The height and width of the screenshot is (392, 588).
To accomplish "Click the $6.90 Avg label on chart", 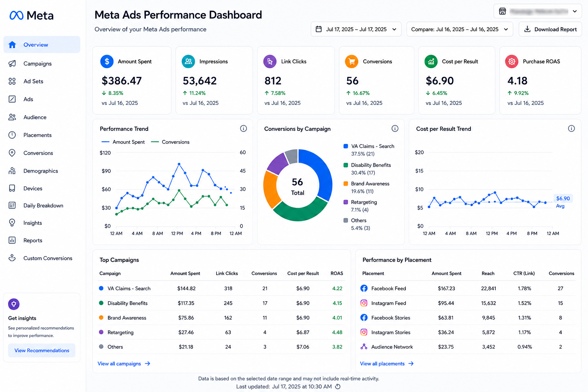I will (x=563, y=202).
